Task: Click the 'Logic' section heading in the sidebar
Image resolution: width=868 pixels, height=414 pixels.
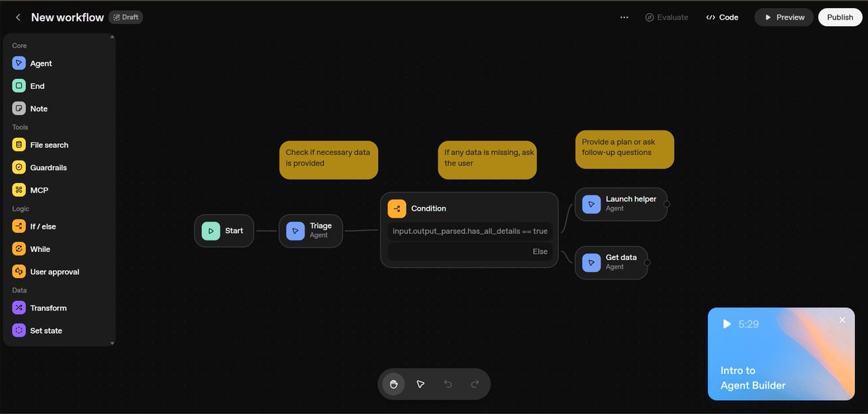Action: [x=21, y=208]
